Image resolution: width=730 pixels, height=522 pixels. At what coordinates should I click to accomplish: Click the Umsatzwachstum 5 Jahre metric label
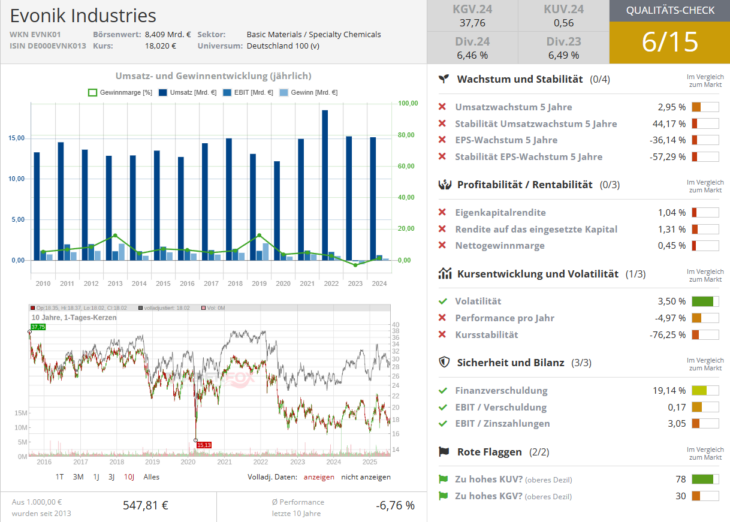click(x=514, y=107)
